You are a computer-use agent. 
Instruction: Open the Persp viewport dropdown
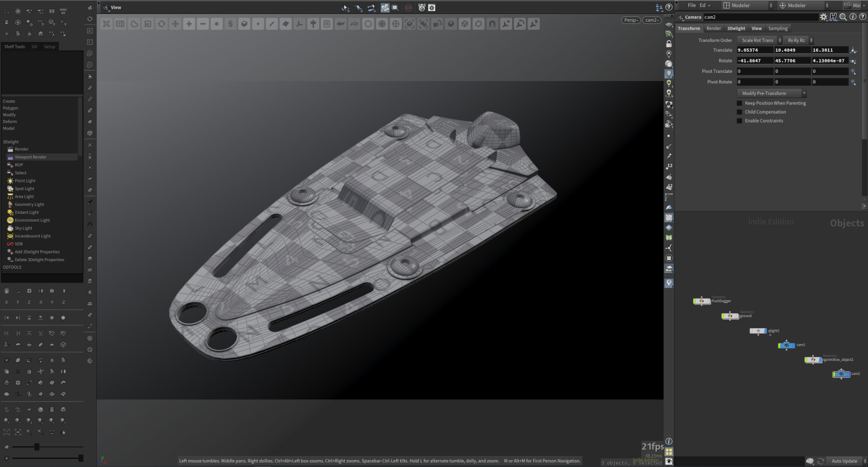tap(631, 20)
